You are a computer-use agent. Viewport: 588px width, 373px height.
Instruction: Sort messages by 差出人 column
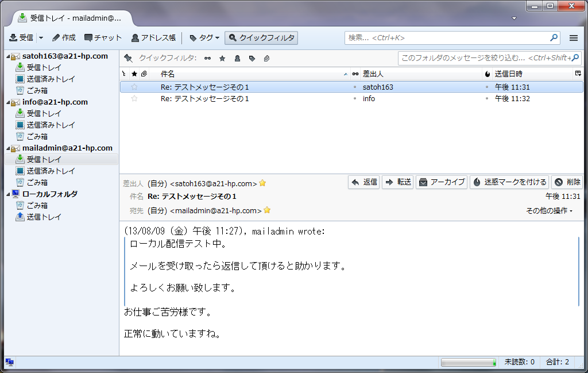coord(421,74)
